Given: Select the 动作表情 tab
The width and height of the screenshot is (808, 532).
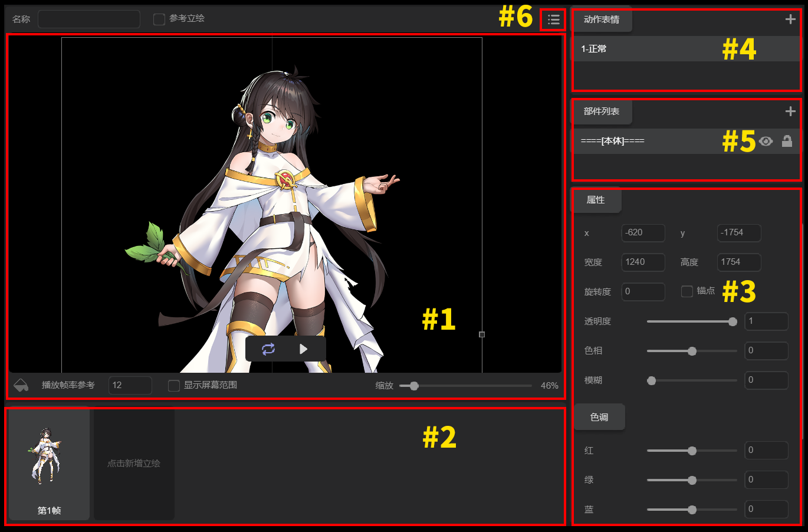Looking at the screenshot, I should pos(602,19).
